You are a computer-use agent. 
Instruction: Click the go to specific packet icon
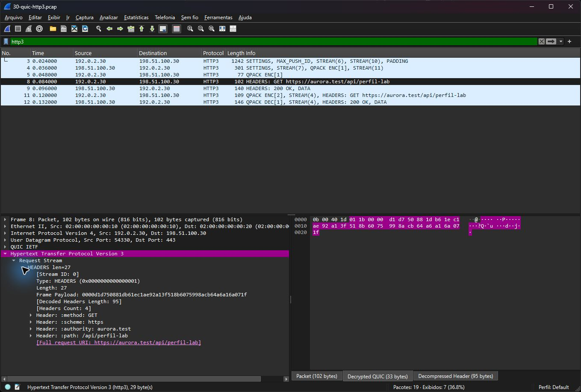131,29
